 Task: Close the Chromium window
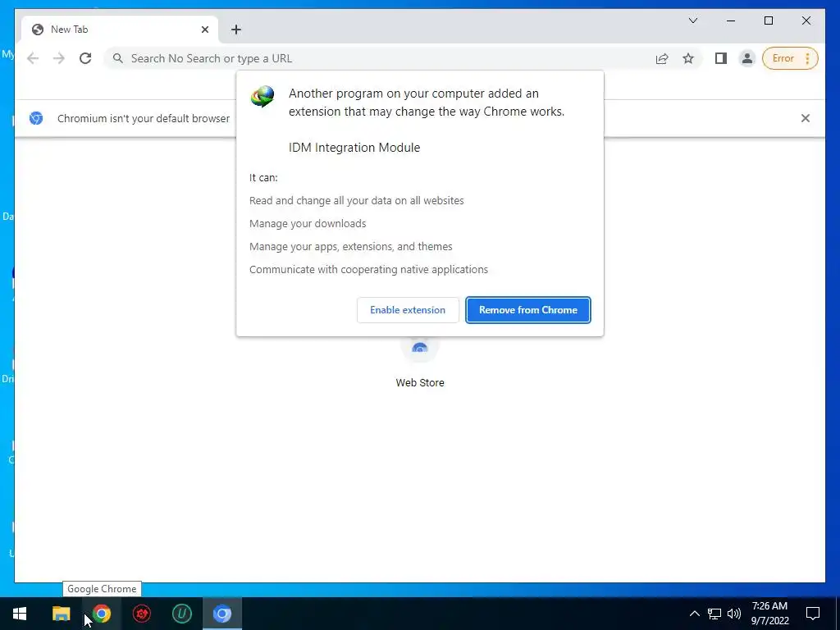point(806,21)
